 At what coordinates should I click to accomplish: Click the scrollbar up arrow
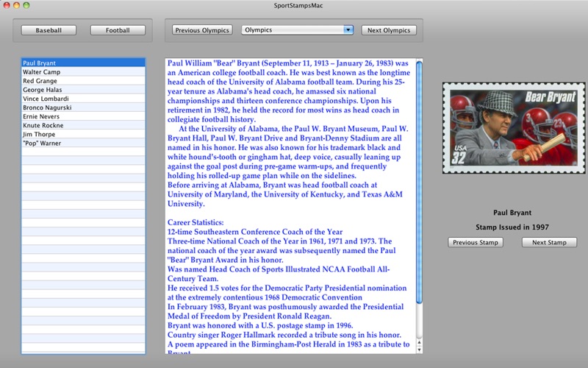419,342
